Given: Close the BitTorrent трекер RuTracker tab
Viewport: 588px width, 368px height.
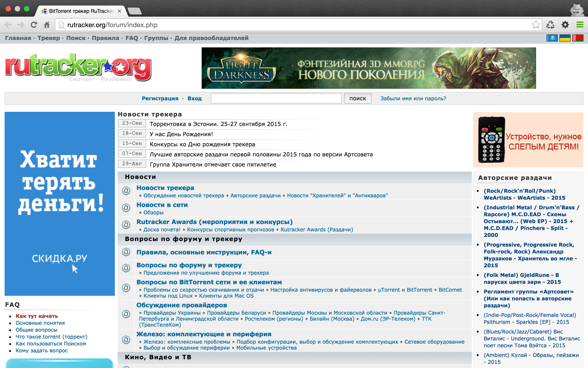Looking at the screenshot, I should tap(119, 11).
